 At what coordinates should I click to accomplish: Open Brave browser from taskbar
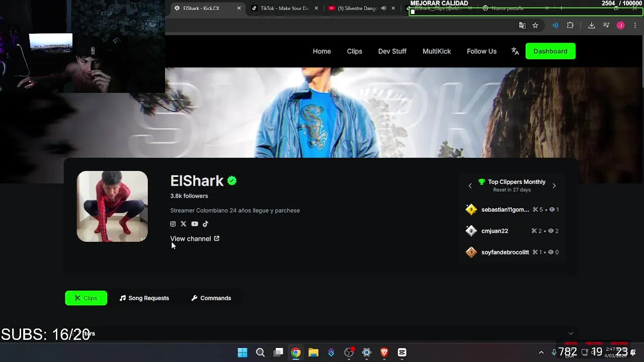tap(384, 352)
